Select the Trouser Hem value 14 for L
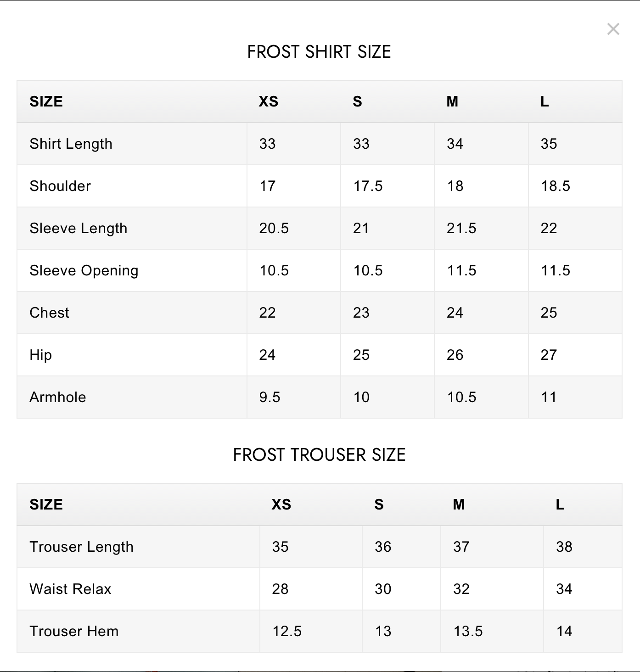Viewport: 640px width, 672px height. pyautogui.click(x=564, y=631)
